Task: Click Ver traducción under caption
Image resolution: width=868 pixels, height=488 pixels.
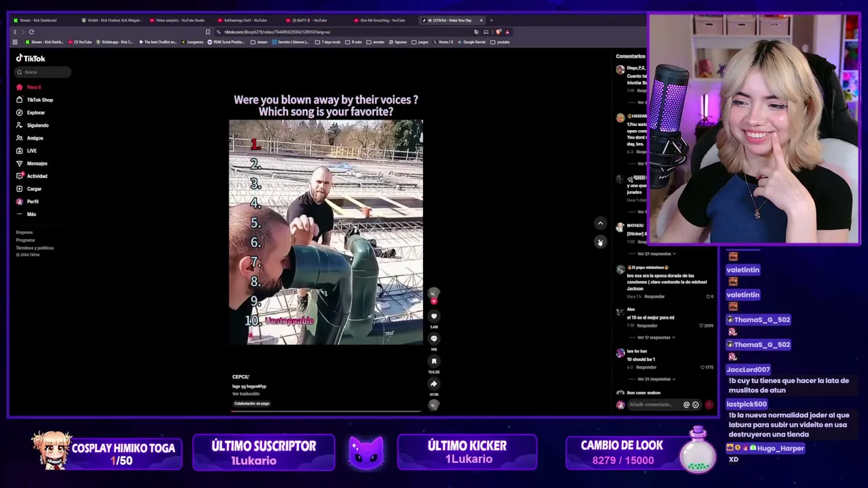Action: tap(245, 394)
